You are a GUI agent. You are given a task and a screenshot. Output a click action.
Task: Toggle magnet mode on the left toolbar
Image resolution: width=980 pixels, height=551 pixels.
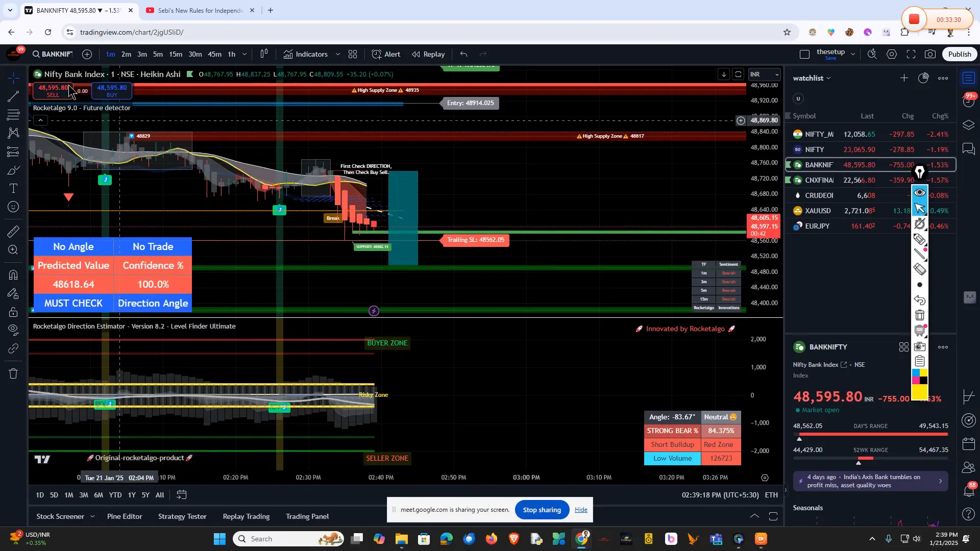14,275
